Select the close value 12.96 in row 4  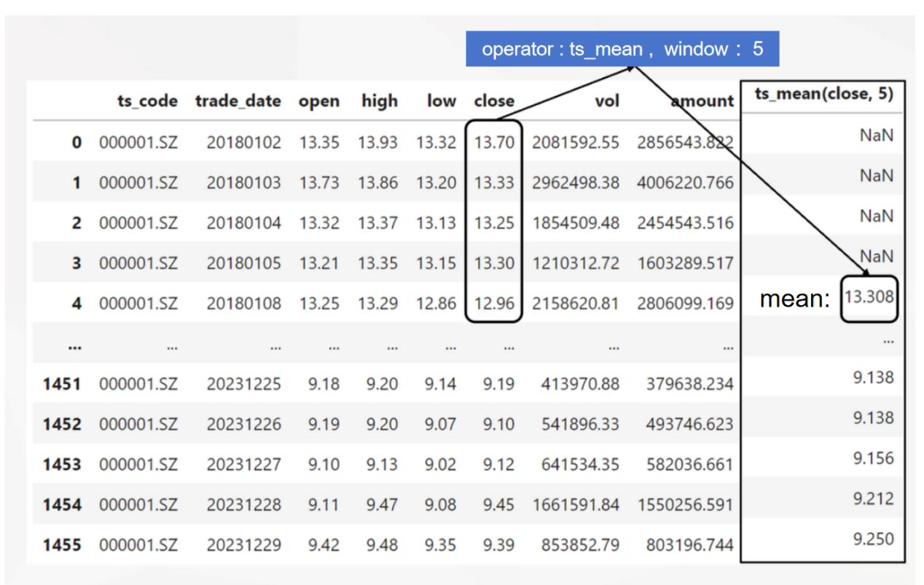[x=493, y=303]
